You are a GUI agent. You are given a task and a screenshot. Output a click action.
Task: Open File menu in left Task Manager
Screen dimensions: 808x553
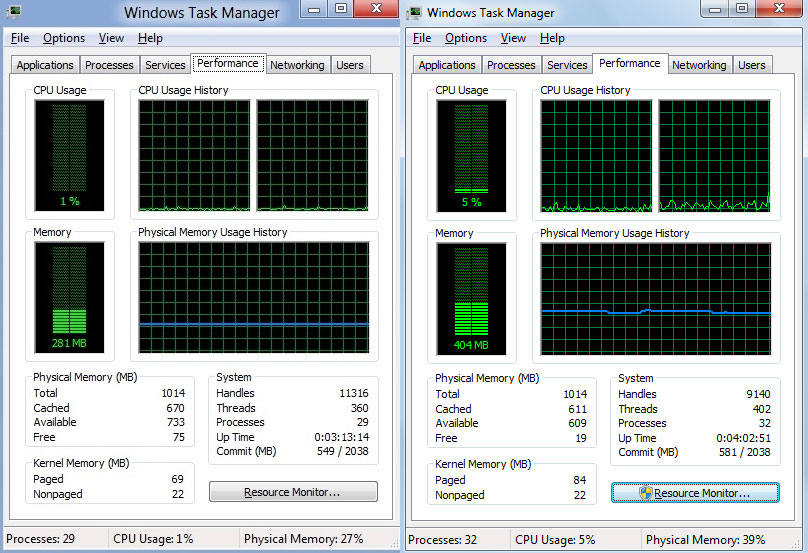20,38
